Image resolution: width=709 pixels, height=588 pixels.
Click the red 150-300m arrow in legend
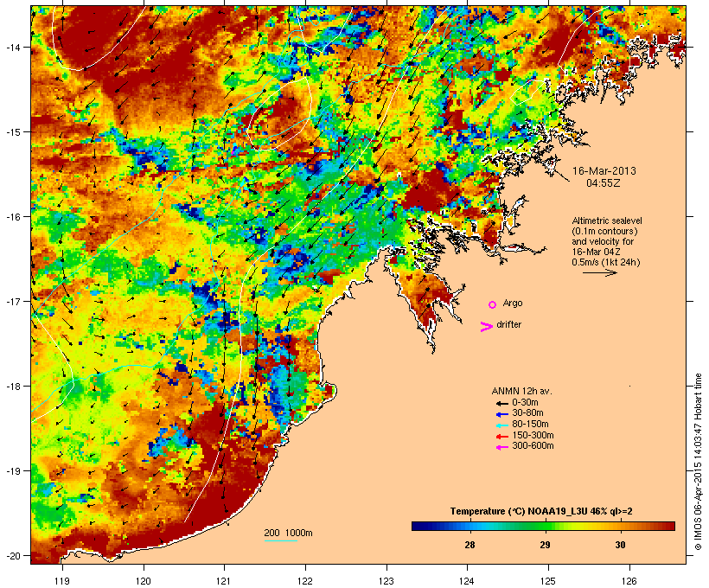click(x=501, y=437)
